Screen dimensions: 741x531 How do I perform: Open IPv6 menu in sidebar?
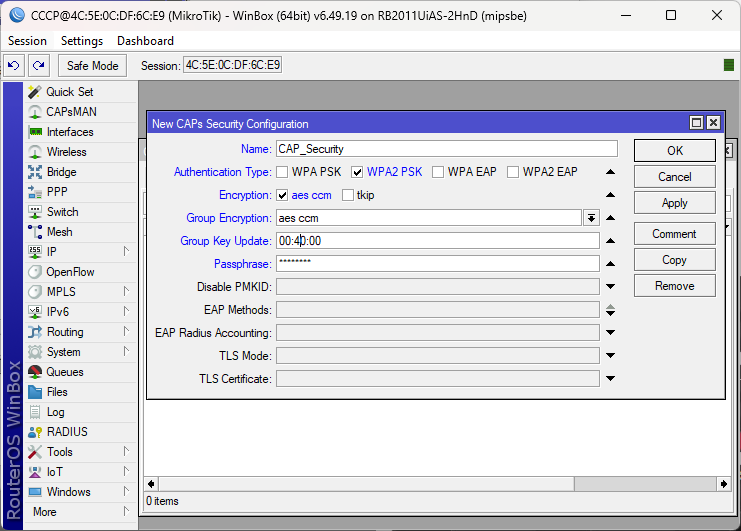[80, 312]
